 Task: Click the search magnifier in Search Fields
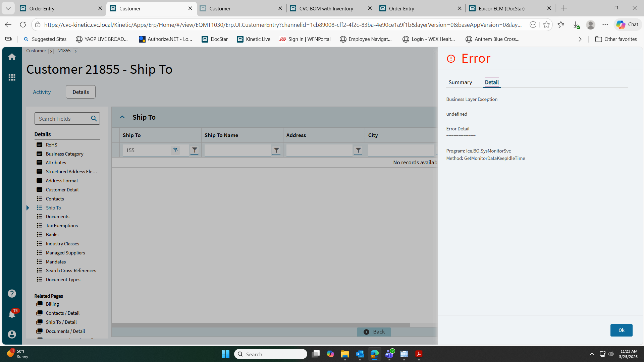coord(94,119)
